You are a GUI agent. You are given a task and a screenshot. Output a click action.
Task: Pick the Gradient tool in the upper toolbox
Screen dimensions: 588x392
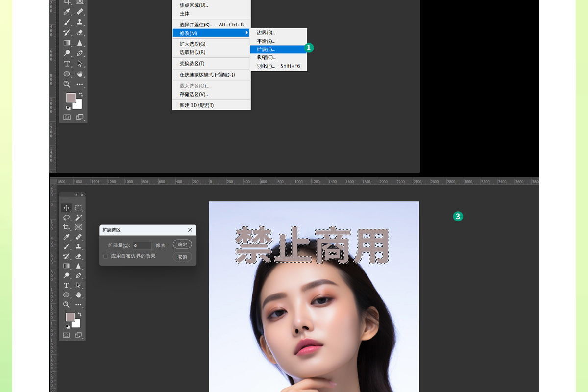point(67,43)
